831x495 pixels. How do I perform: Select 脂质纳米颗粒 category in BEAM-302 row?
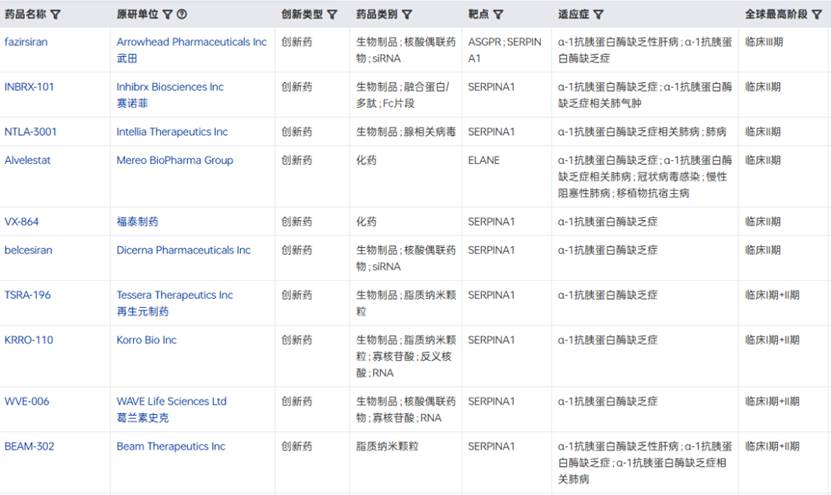(x=387, y=447)
